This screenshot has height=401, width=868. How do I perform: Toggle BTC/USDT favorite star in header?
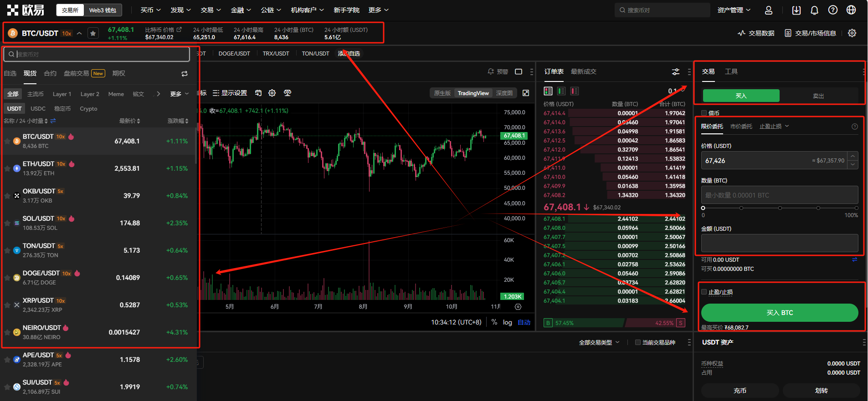[93, 33]
